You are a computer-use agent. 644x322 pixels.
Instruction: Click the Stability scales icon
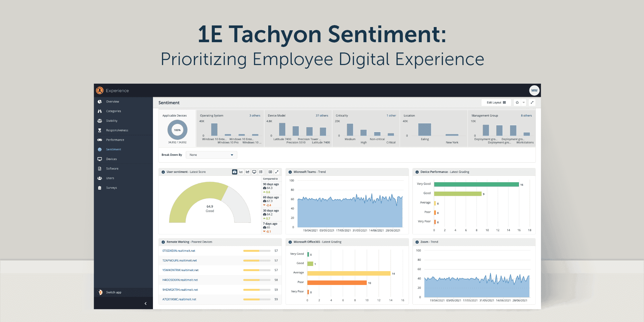pos(99,121)
